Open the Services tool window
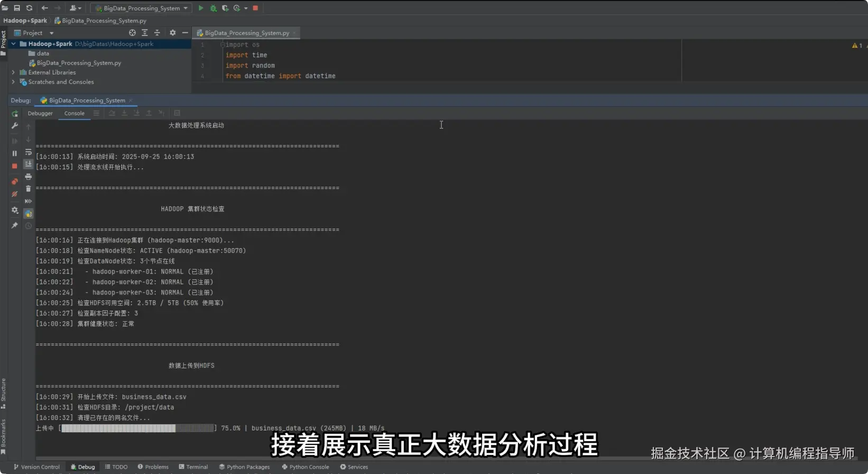 pyautogui.click(x=354, y=467)
